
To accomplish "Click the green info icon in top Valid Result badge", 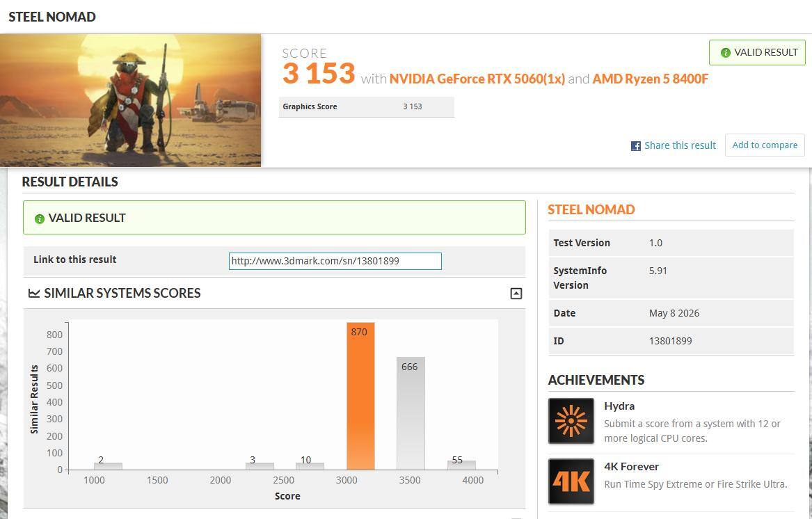I will [x=726, y=53].
